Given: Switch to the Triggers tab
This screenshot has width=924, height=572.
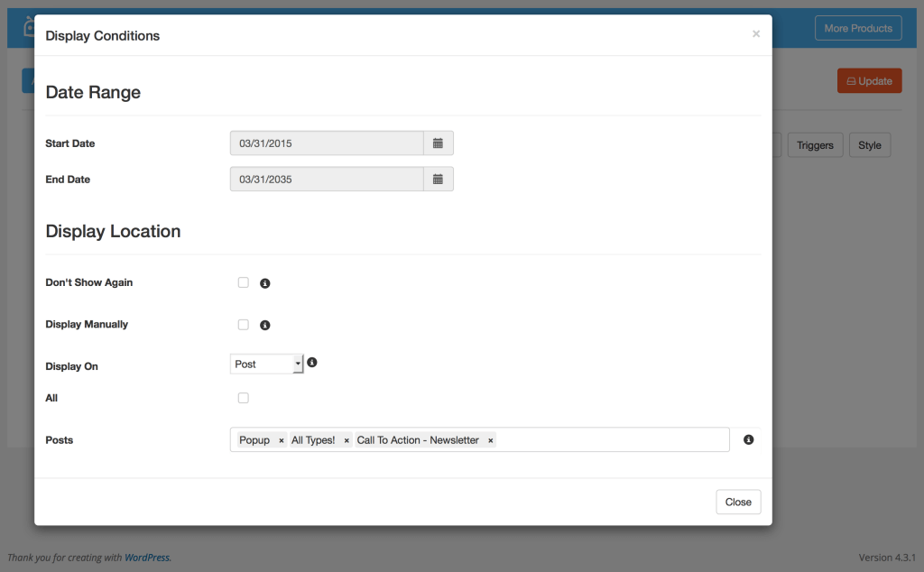Looking at the screenshot, I should (815, 145).
